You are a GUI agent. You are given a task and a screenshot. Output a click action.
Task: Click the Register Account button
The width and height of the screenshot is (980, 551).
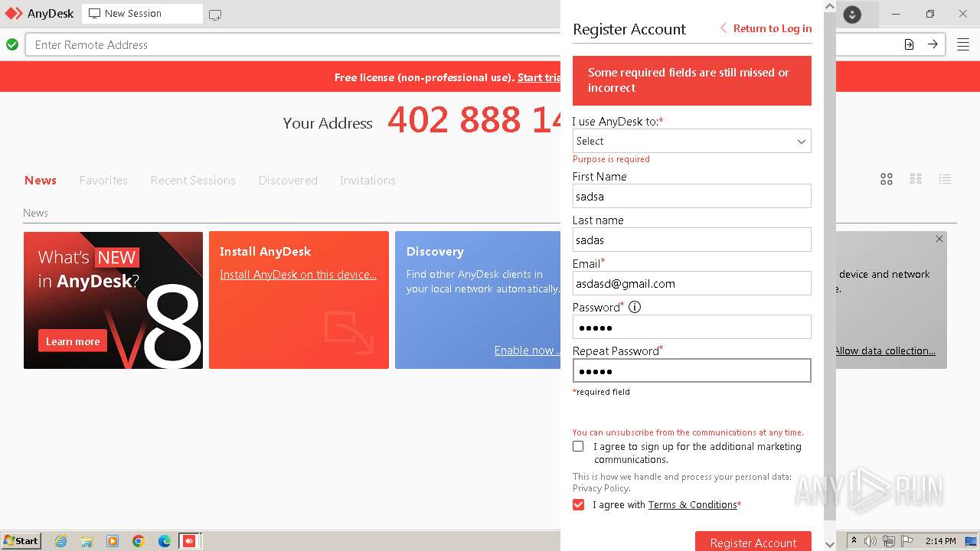(x=753, y=541)
